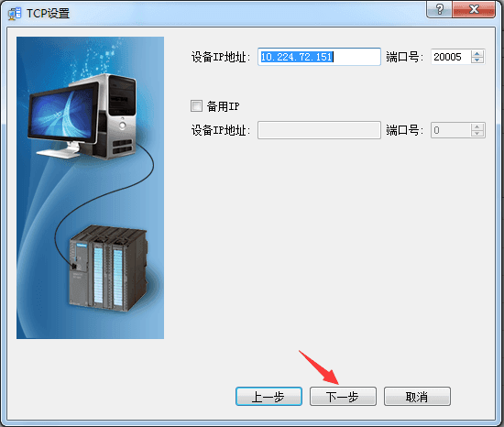
Task: Click the backup 设备IP地址 input field
Action: (x=319, y=130)
